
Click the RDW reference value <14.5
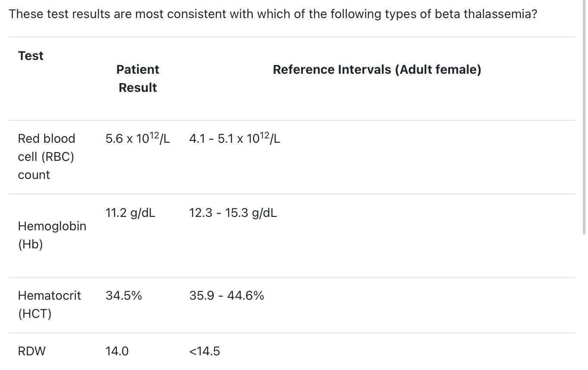[204, 351]
